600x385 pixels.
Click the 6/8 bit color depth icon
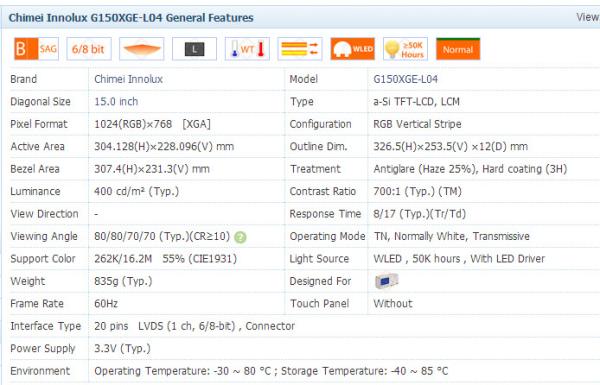[89, 49]
